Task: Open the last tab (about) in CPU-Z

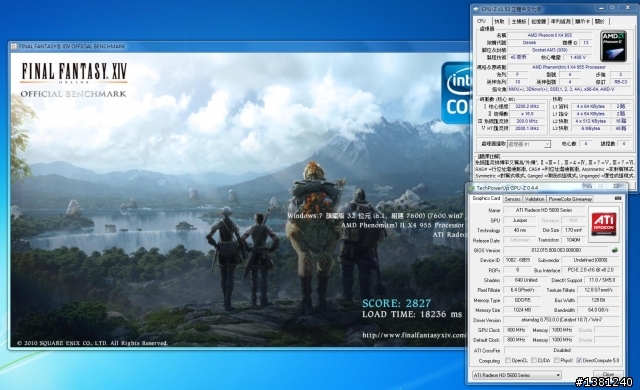Action: coord(600,22)
